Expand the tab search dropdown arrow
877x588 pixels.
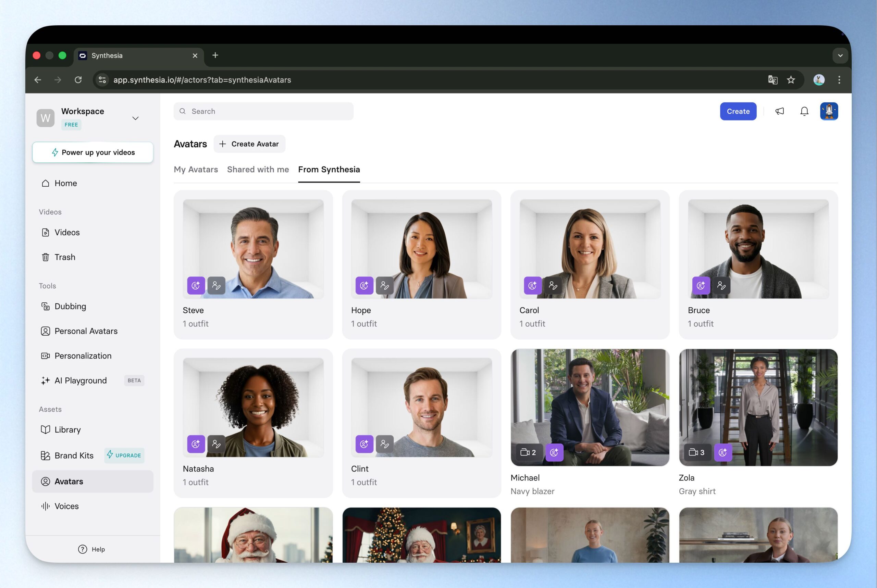(840, 55)
